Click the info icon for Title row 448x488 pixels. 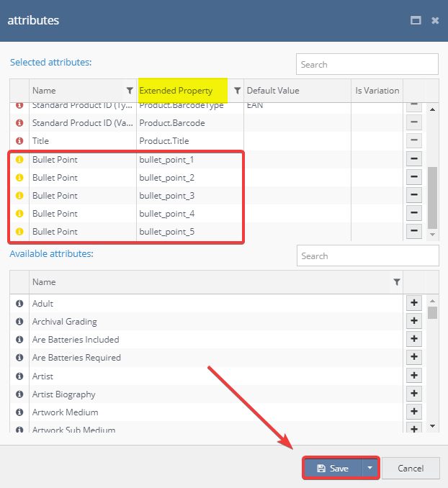[19, 141]
